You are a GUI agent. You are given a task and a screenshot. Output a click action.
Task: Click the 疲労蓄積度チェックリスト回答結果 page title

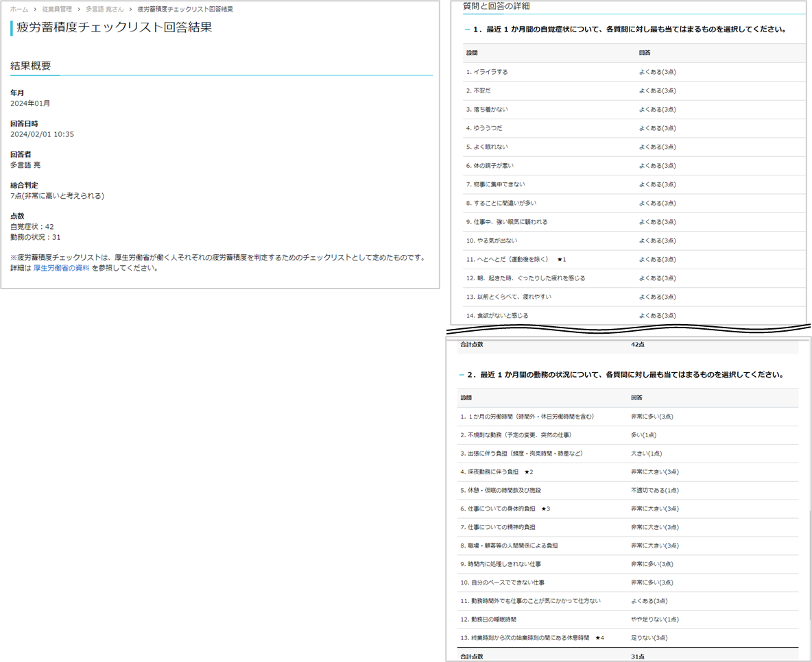(x=115, y=27)
